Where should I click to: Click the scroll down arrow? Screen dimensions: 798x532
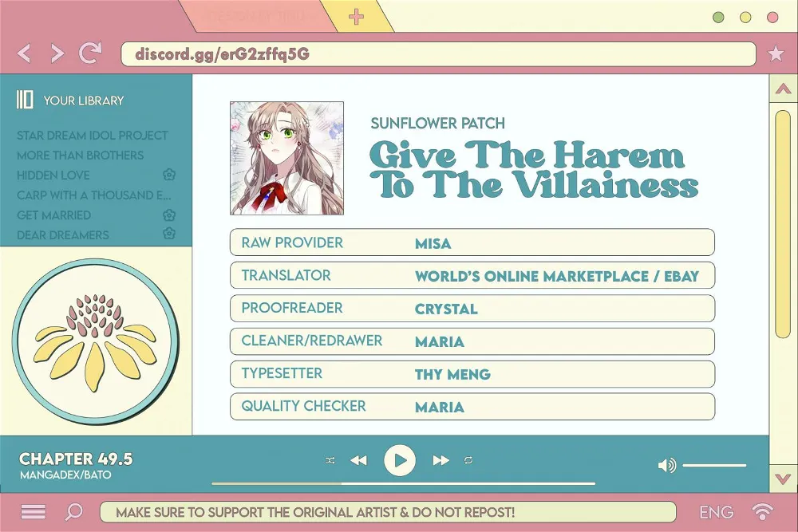[x=784, y=478]
